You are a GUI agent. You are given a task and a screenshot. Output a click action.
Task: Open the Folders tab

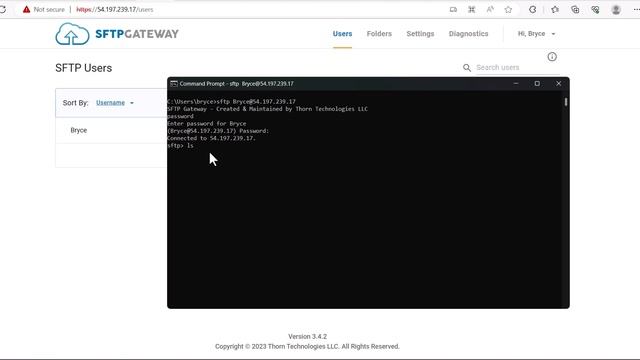click(379, 34)
